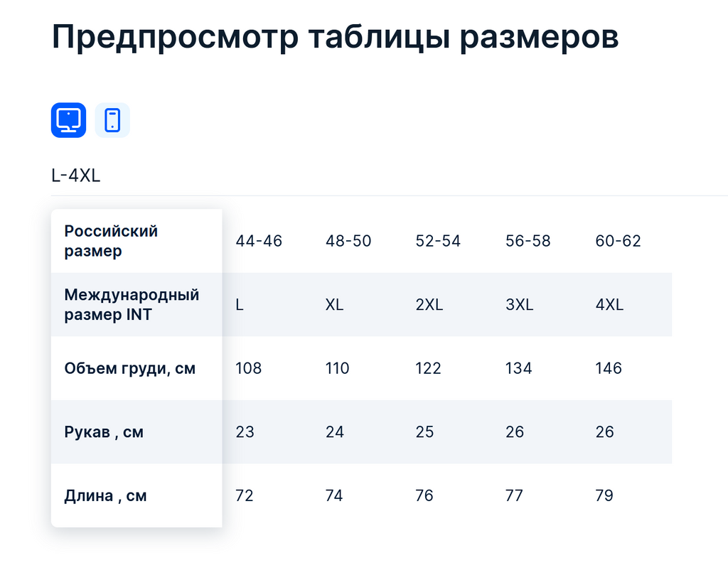Screen dimensions: 728x585
Task: Click the Рукав, см row header
Action: click(x=104, y=431)
